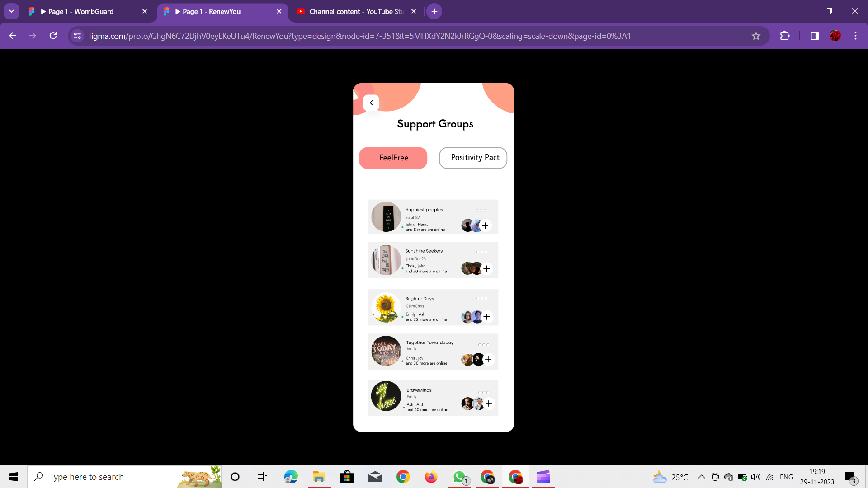
Task: Switch to the Page 1 - WombGuard tab
Action: [x=81, y=12]
